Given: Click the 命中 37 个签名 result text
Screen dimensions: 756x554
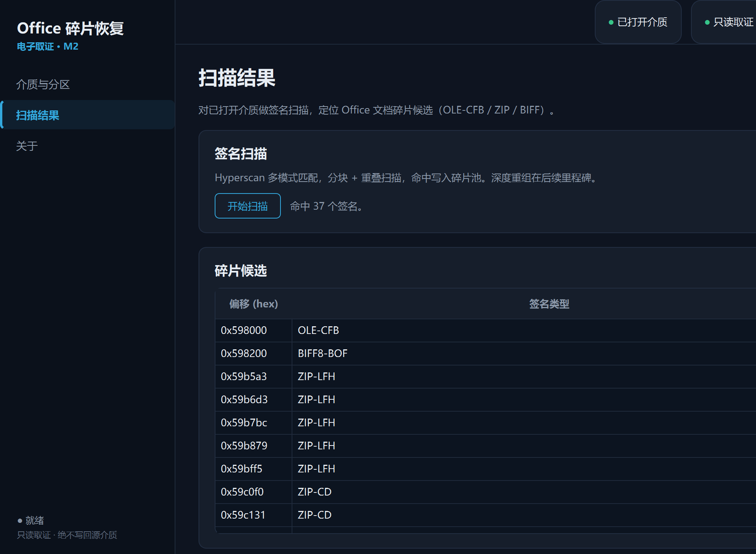Looking at the screenshot, I should coord(326,206).
